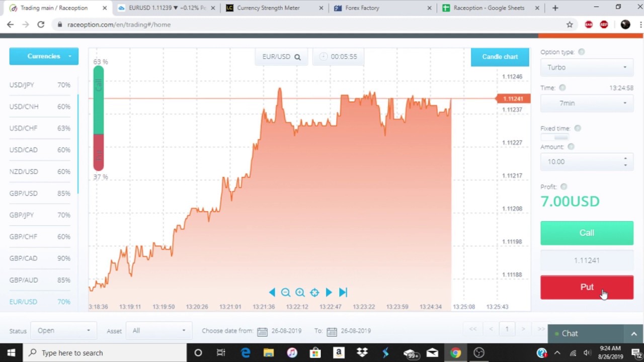Click the chart scroll-left arrow icon

click(x=272, y=292)
